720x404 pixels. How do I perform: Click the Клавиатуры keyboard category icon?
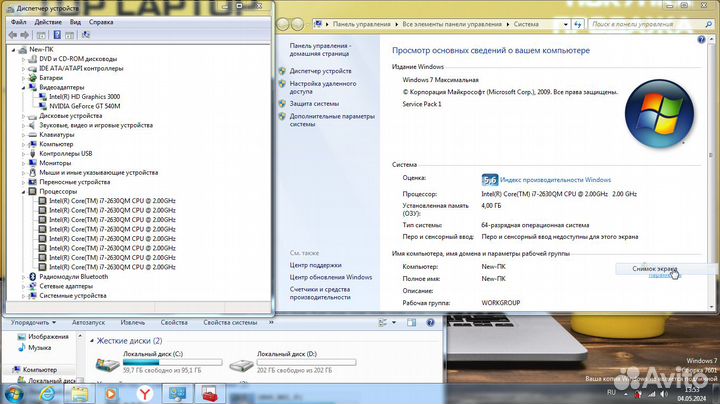pyautogui.click(x=33, y=135)
